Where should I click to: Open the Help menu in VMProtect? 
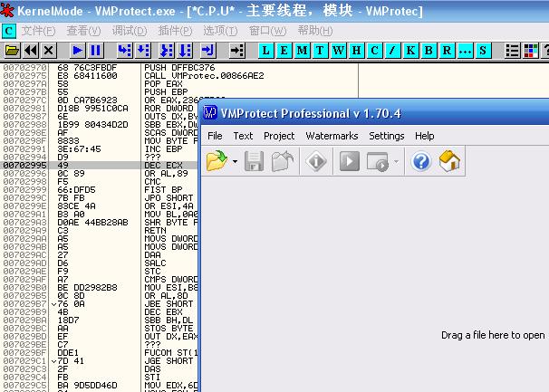coord(424,136)
